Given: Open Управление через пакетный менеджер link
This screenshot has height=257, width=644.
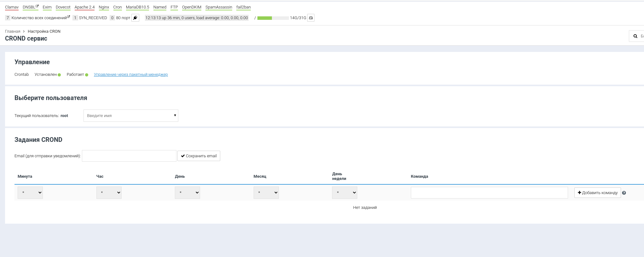Looking at the screenshot, I should coord(131,75).
